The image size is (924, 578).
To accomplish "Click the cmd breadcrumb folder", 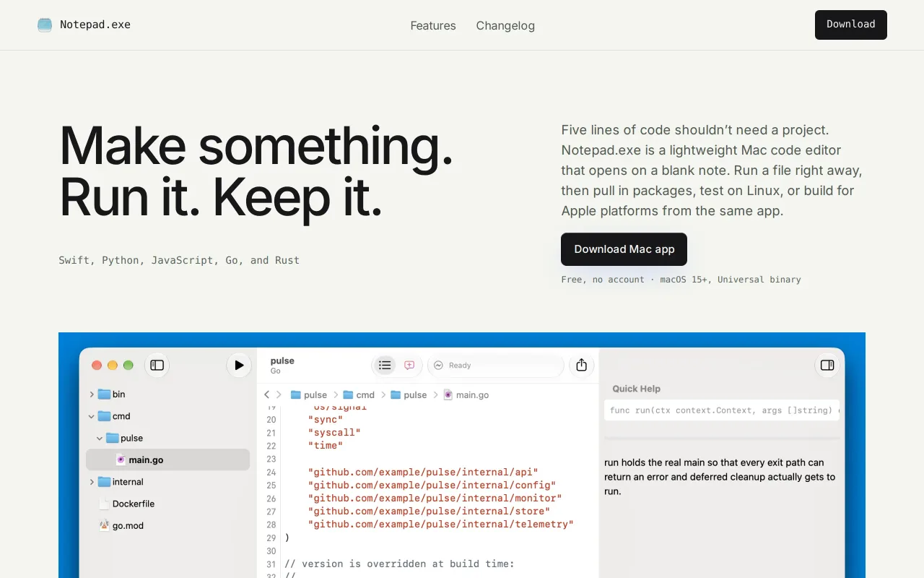I will coord(359,394).
